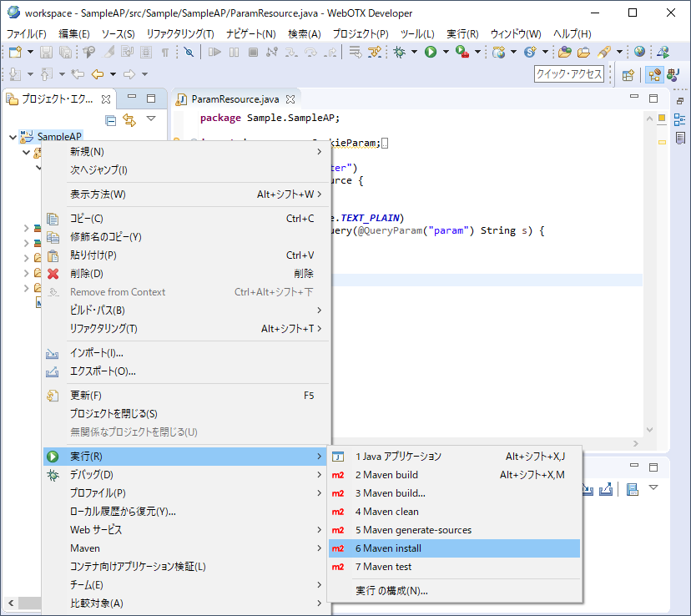Open the Run button dropdown arrow
The width and height of the screenshot is (691, 616).
coord(446,52)
